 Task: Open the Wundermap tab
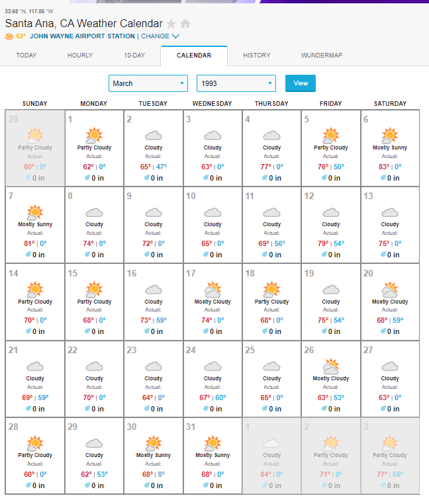click(x=321, y=56)
